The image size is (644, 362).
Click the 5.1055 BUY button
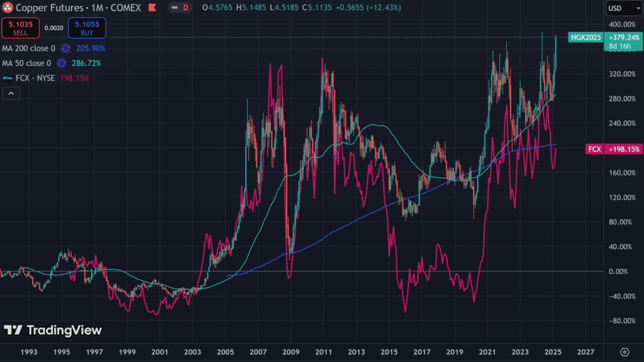click(x=87, y=28)
